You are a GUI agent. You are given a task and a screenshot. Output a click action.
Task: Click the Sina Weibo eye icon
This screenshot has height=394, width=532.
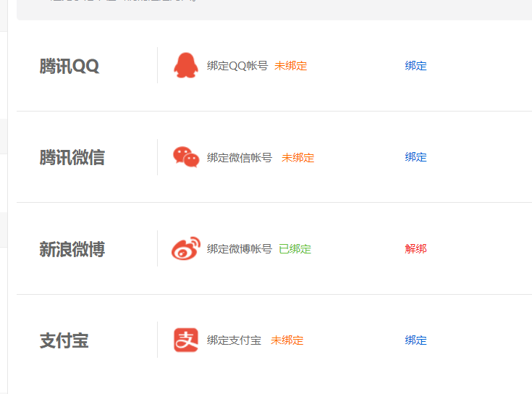[x=185, y=248]
